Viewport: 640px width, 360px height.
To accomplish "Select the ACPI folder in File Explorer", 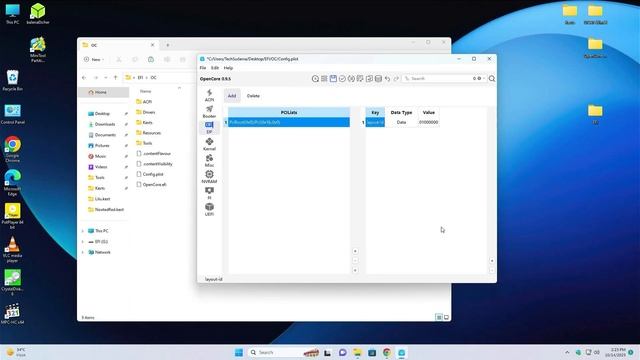I will point(144,102).
